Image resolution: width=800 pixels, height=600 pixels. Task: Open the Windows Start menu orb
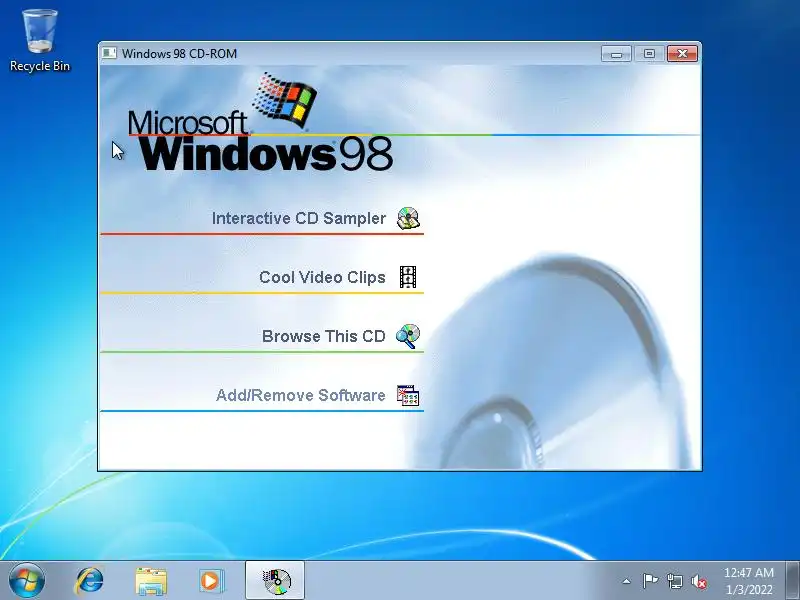(27, 581)
